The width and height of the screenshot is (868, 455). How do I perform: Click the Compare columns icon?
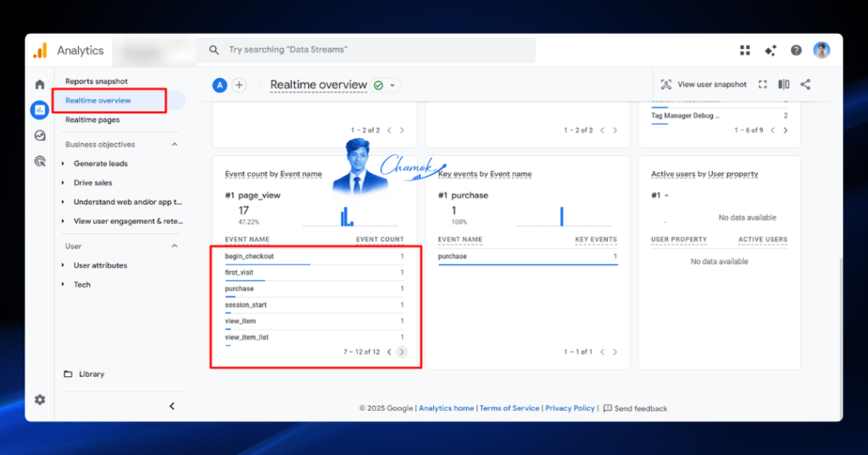[x=784, y=84]
